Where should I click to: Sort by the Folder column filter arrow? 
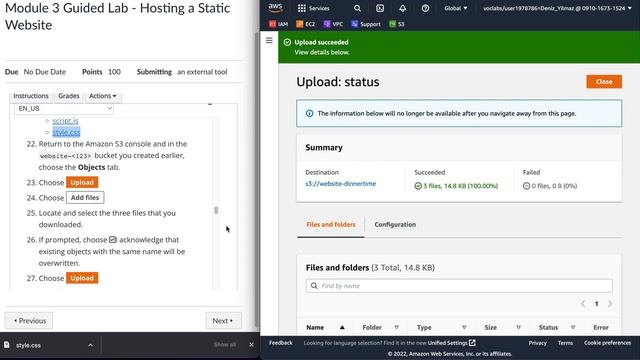396,327
